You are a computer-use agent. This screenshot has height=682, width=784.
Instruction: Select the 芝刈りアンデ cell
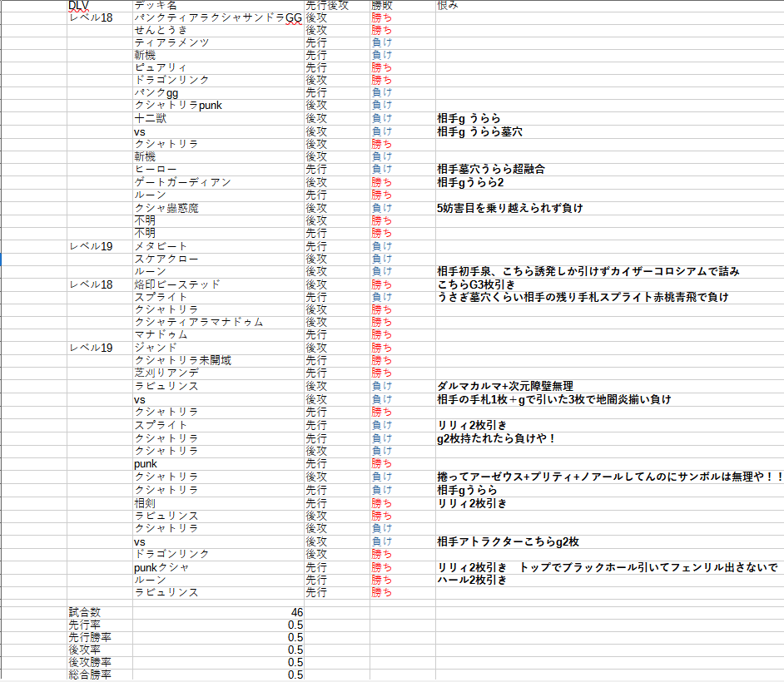coord(219,373)
